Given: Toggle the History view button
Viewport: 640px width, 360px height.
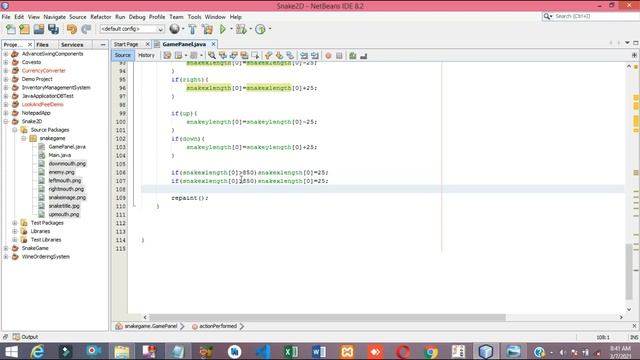Looking at the screenshot, I should (146, 55).
